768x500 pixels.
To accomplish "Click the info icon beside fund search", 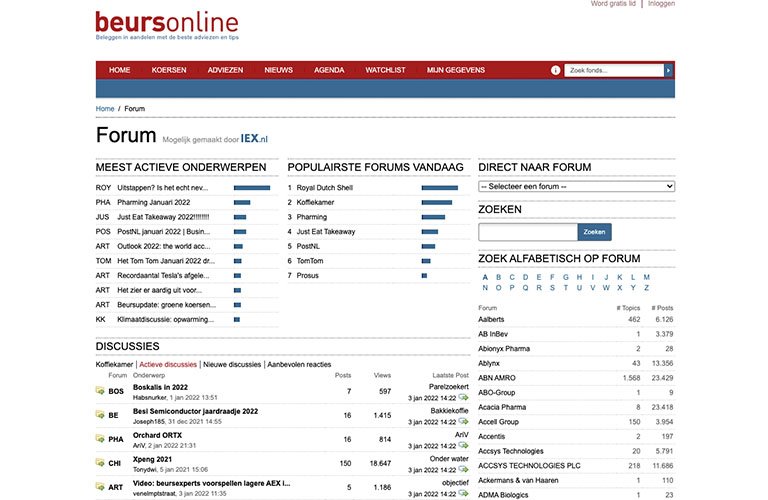I will point(556,70).
